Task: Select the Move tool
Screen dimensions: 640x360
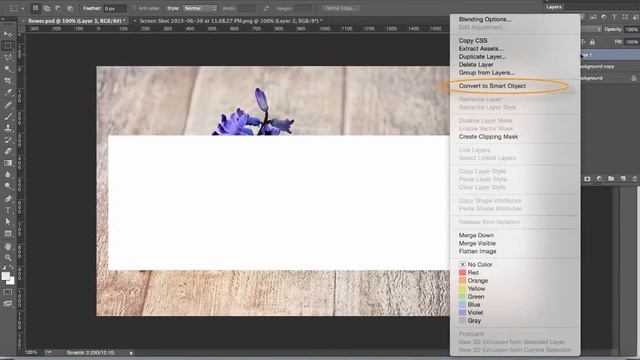Action: (8, 34)
